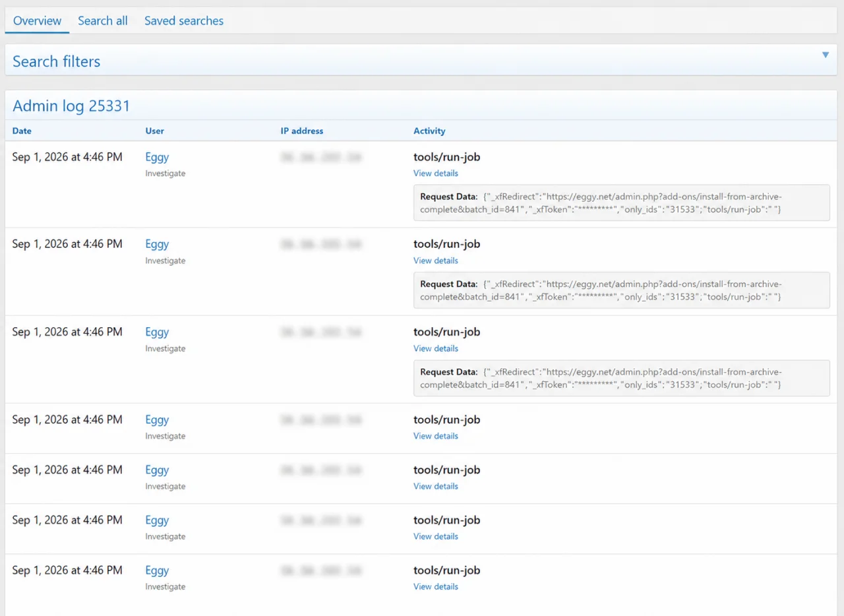The height and width of the screenshot is (616, 844).
Task: Expand the Search filters triangle arrow
Action: coord(825,55)
